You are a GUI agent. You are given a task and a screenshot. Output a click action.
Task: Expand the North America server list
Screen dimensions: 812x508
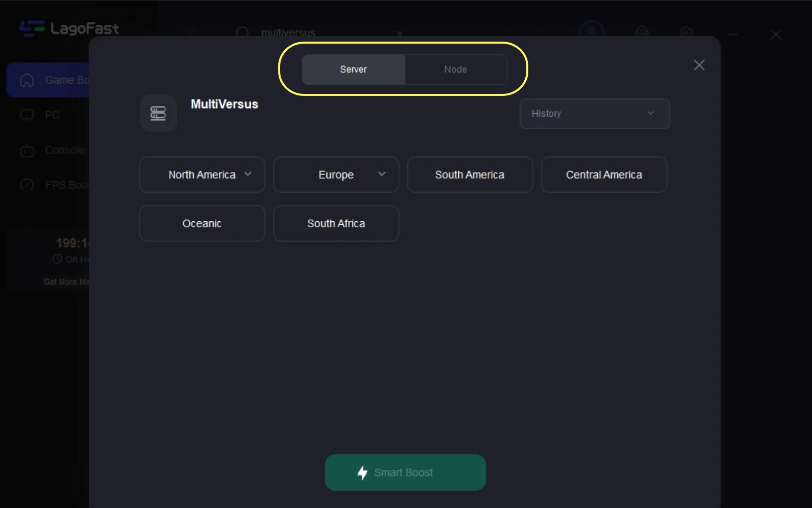(x=202, y=175)
